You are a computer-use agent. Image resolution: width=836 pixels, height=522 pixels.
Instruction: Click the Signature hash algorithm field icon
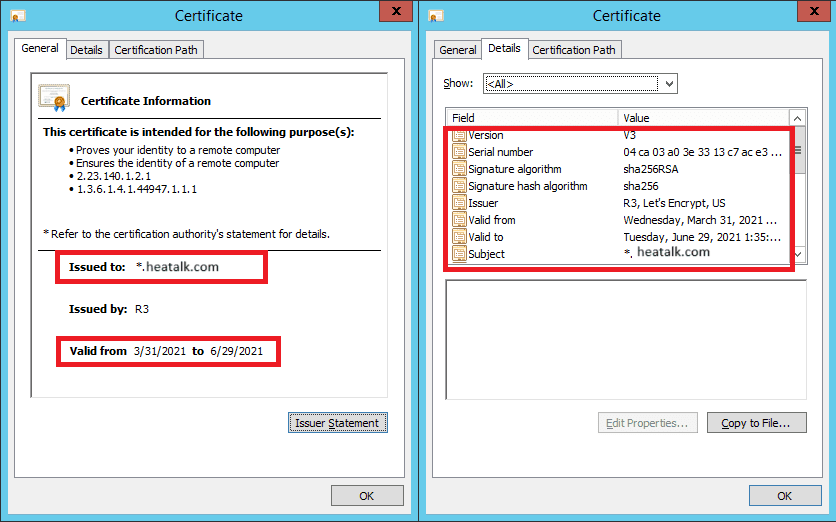click(x=459, y=186)
